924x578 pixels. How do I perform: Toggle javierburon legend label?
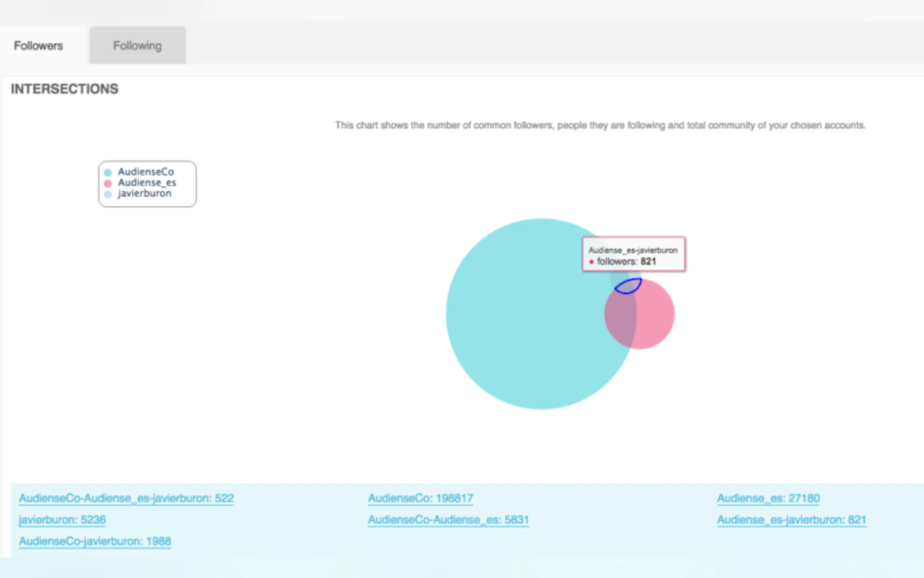pos(144,193)
